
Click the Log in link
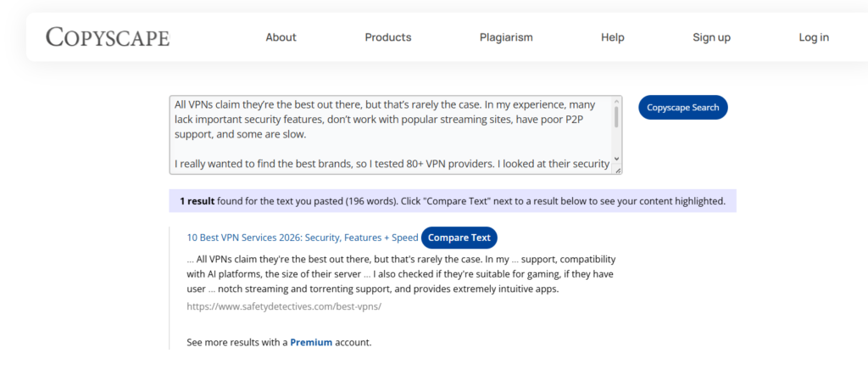click(814, 37)
